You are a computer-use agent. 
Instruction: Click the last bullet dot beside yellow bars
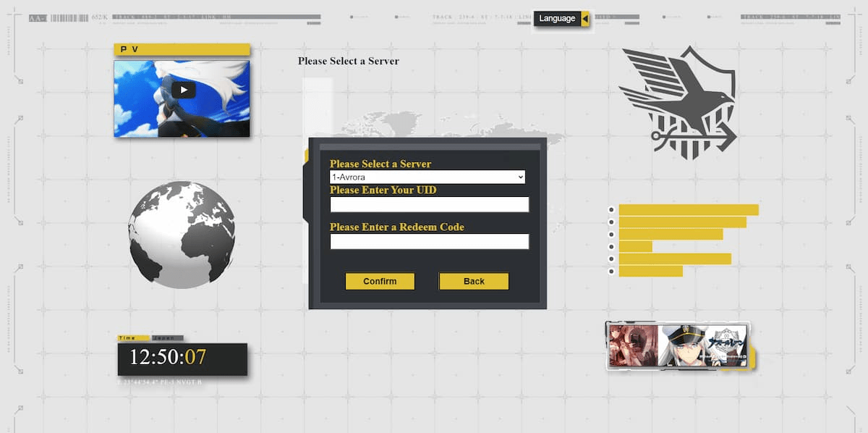tap(611, 272)
